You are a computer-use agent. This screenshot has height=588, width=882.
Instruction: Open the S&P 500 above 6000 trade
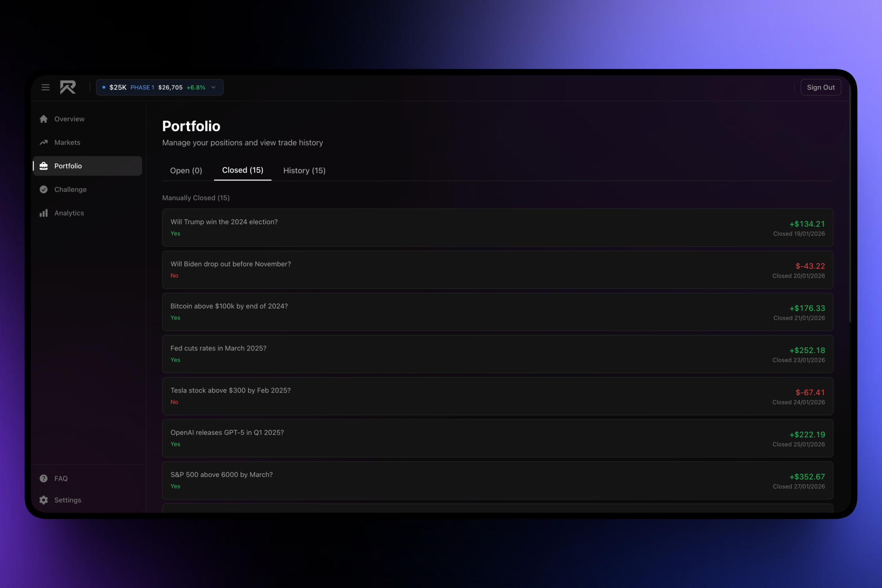[497, 480]
